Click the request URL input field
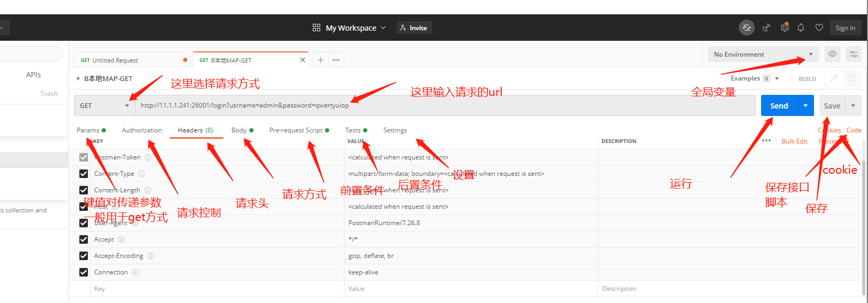The height and width of the screenshot is (303, 868). pyautogui.click(x=445, y=105)
